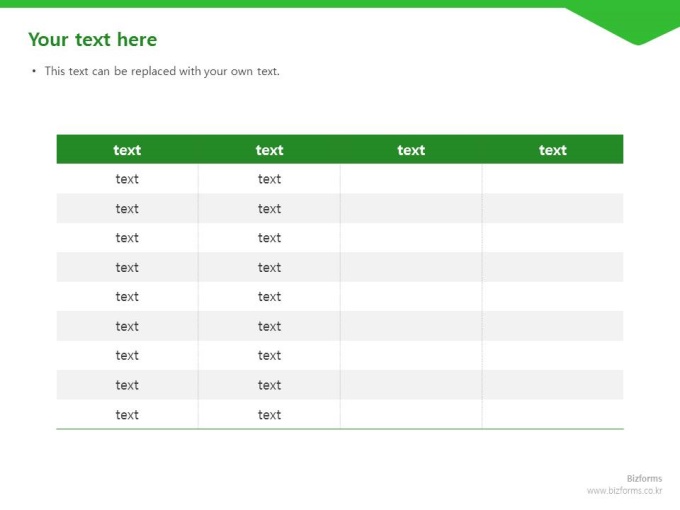
Task: Click the bullet text about replacing text
Action: pyautogui.click(x=162, y=71)
